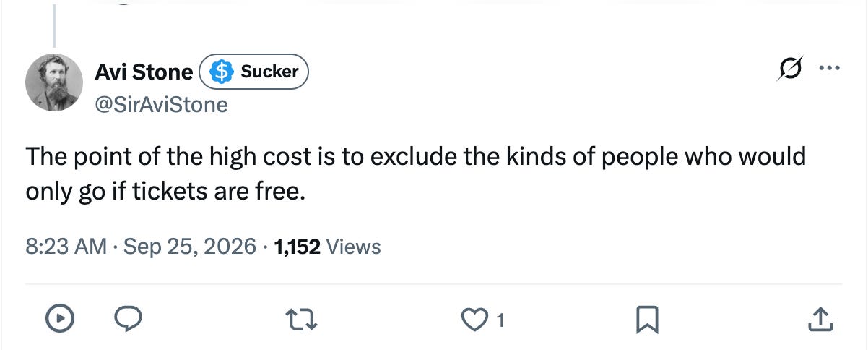The height and width of the screenshot is (350, 868).
Task: Open the Grok slashed-circle icon
Action: (x=787, y=71)
